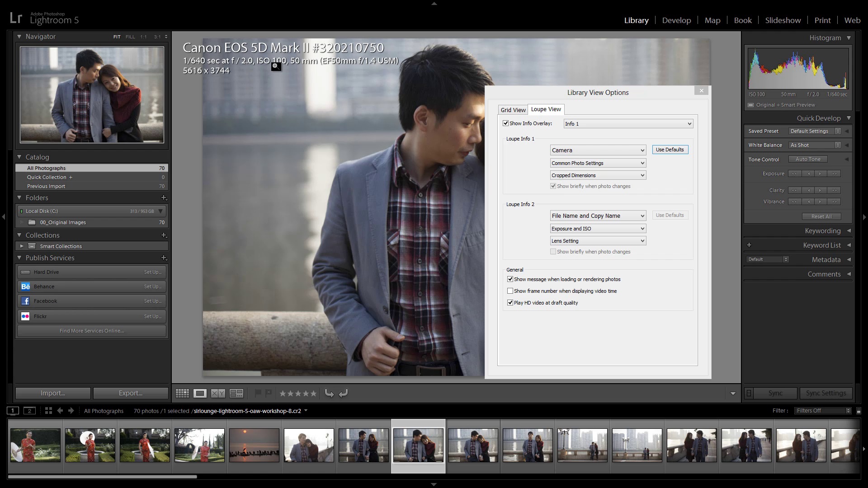
Task: Select the Library module tab
Action: (x=636, y=20)
